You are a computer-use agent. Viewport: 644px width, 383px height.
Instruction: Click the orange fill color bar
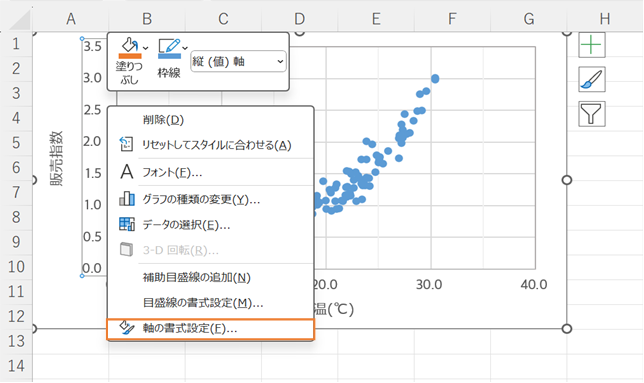tap(130, 56)
